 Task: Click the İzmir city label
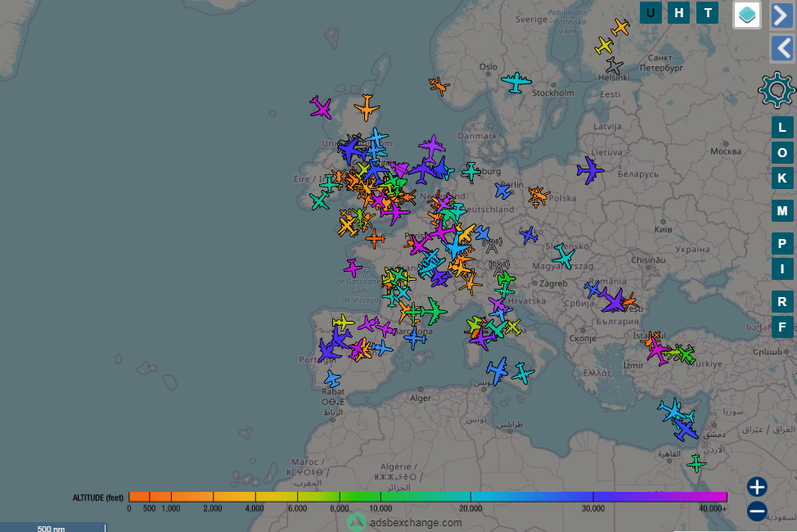point(633,365)
